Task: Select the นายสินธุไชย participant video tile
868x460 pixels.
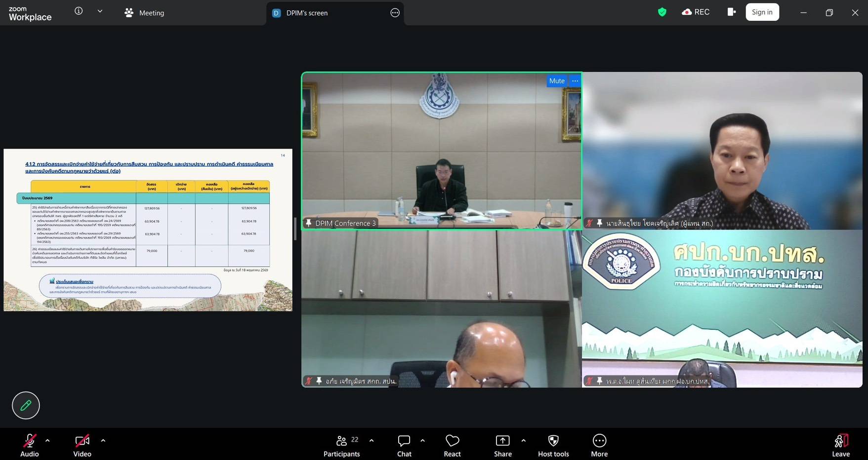Action: [722, 151]
